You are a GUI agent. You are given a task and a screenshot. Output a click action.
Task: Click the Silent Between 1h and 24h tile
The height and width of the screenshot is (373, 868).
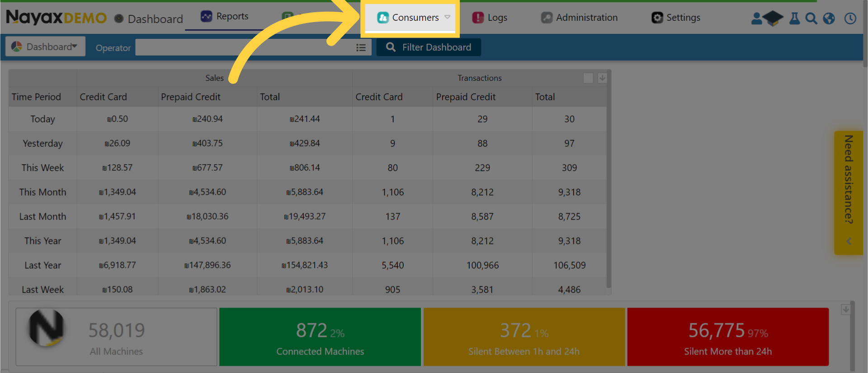point(524,337)
